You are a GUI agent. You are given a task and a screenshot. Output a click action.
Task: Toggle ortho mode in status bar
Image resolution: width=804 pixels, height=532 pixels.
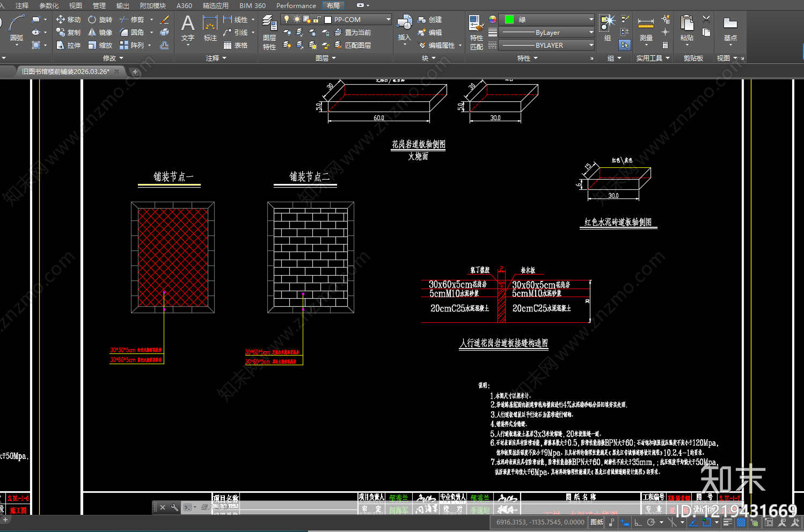tap(638, 522)
